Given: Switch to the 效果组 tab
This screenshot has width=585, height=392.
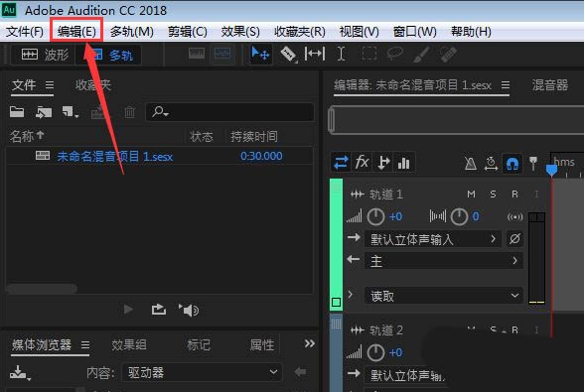Looking at the screenshot, I should (x=129, y=344).
